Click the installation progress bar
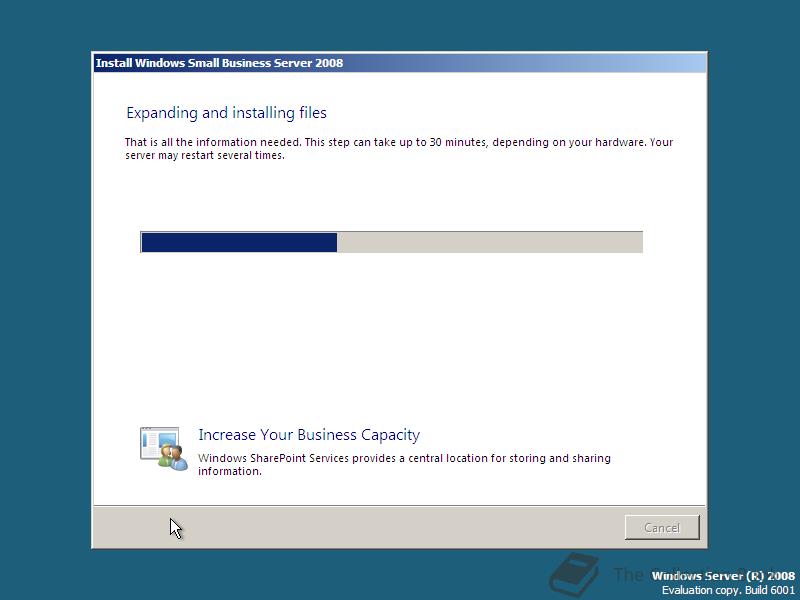 click(391, 242)
